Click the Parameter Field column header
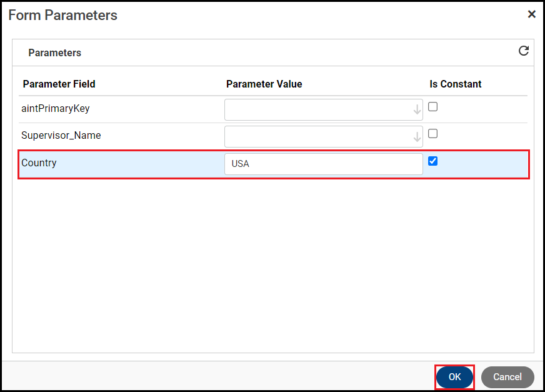This screenshot has height=392, width=545. click(59, 84)
